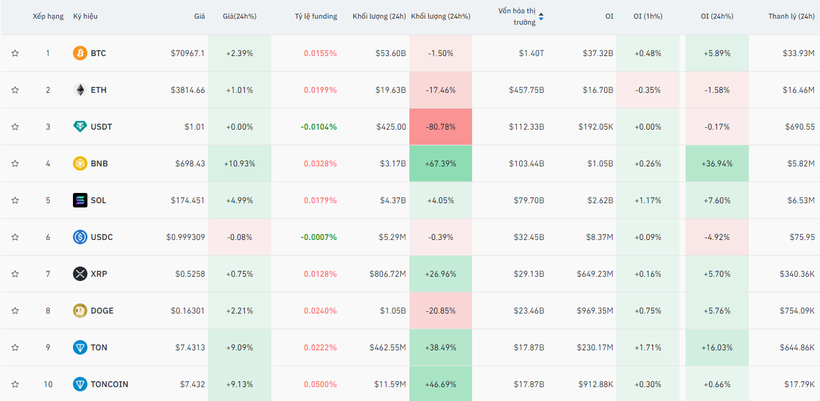Open the BTC symbol link
The image size is (820, 401).
(x=98, y=53)
